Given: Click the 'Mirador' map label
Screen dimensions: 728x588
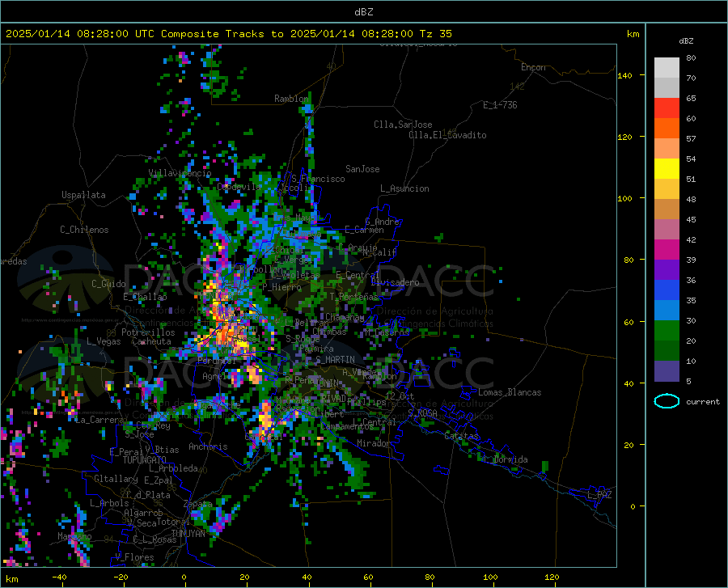Looking at the screenshot, I should pos(374,443).
